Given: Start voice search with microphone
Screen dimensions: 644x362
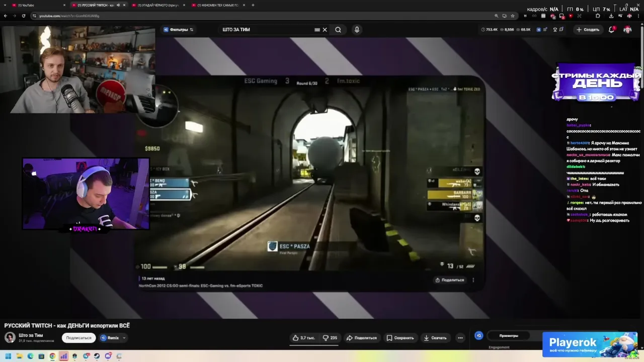Looking at the screenshot, I should tap(357, 30).
